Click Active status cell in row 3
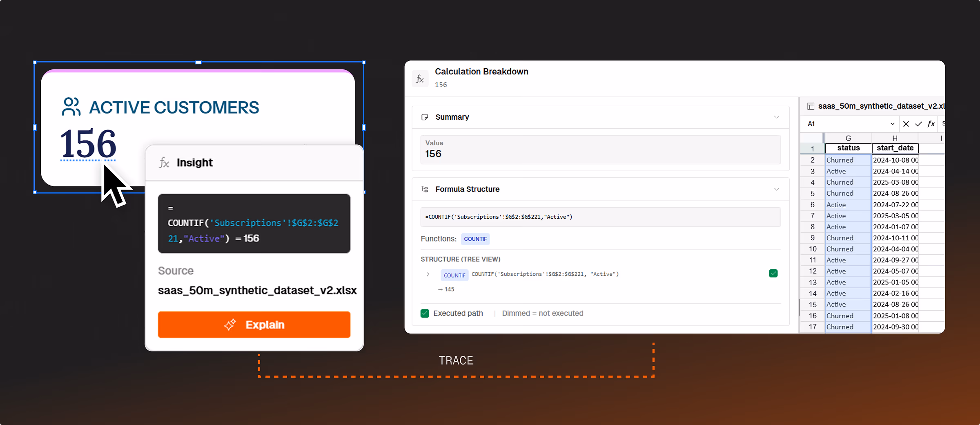 pyautogui.click(x=848, y=171)
